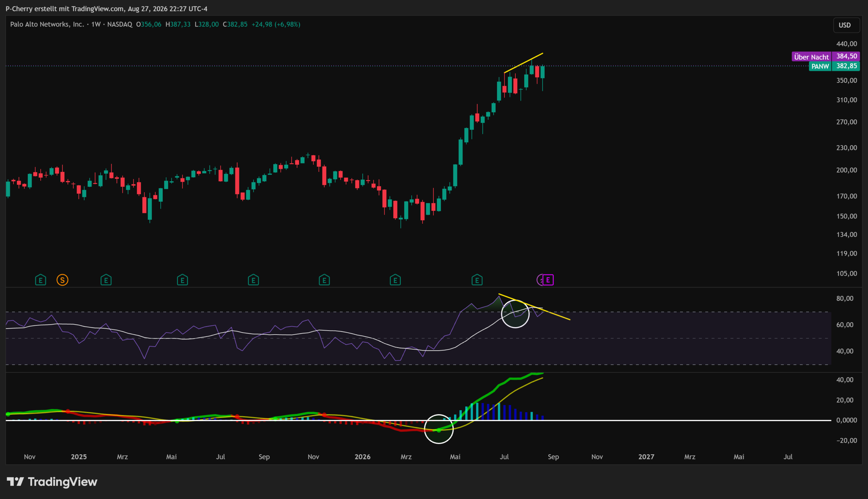Click the 105,00 price axis label
868x499 pixels.
(x=846, y=274)
